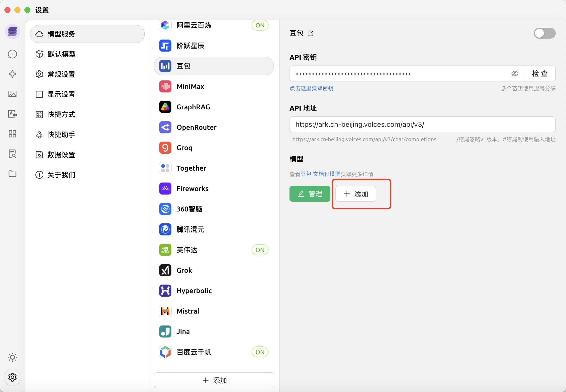Click the green 管理 models button
Screen dimensions: 566x392
point(310,194)
